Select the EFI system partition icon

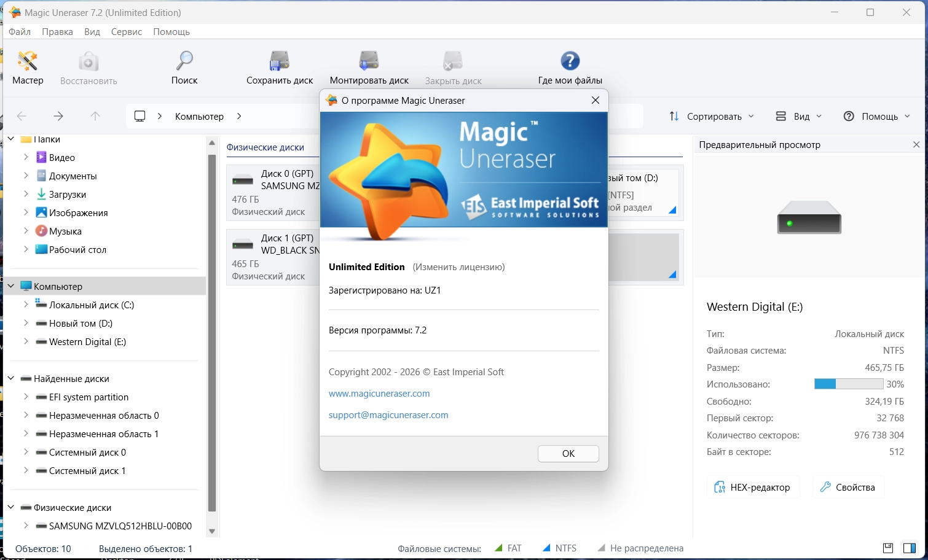coord(41,397)
